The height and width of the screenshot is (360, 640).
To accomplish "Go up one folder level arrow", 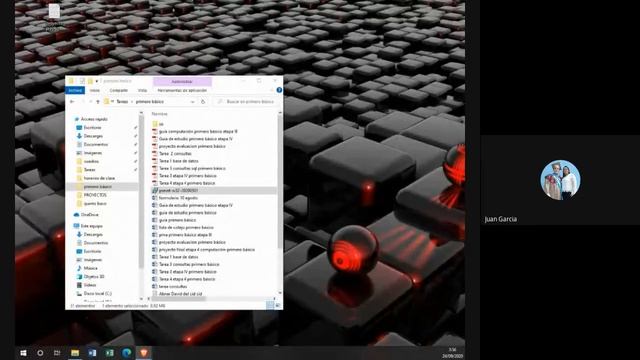I will click(x=98, y=102).
